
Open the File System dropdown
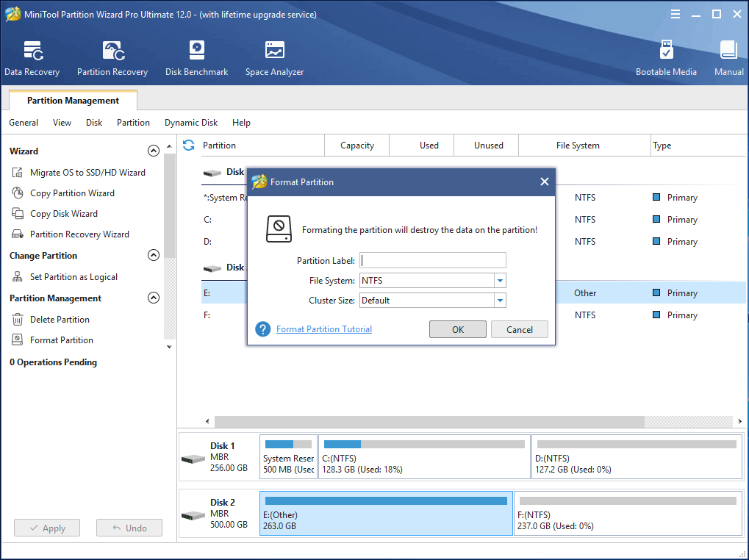500,280
